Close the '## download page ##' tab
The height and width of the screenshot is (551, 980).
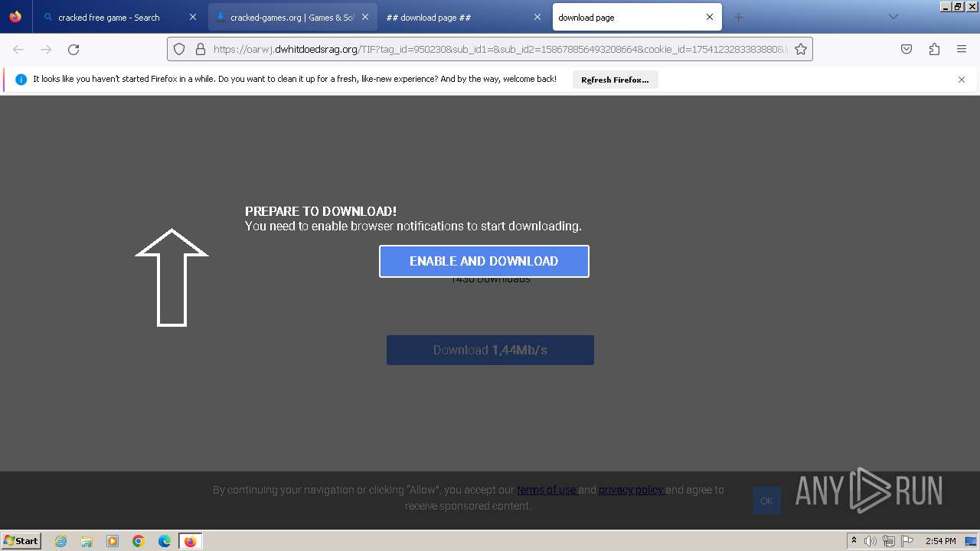[537, 17]
